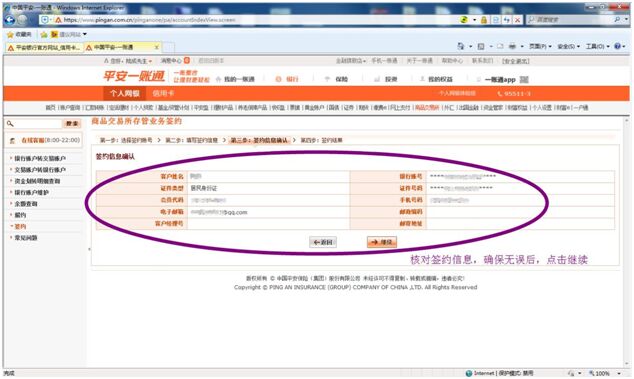Screen dimensions: 634x379
Task: Click the padlock security icon in address bar
Action: (484, 20)
